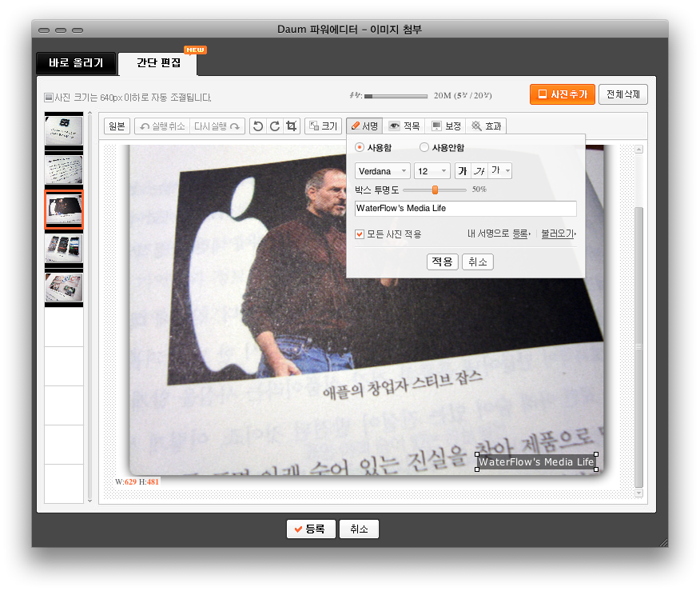This screenshot has width=700, height=591.
Task: Apply bold 가 text style
Action: (x=463, y=170)
